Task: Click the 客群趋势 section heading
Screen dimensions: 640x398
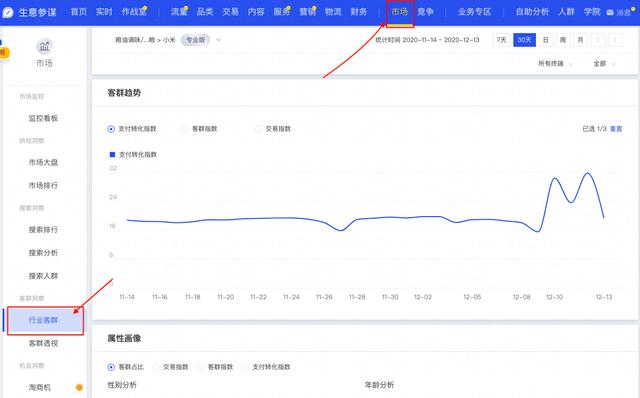Action: click(124, 93)
